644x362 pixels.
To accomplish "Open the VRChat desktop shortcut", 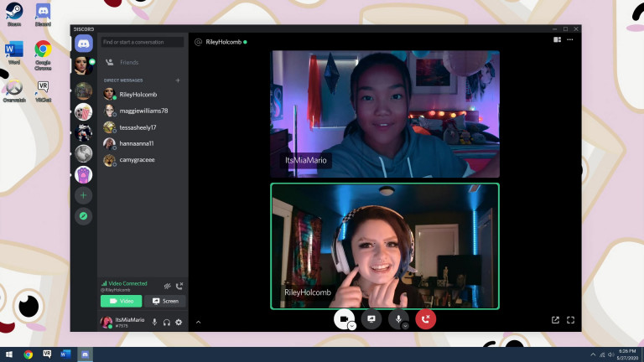I will (x=43, y=91).
